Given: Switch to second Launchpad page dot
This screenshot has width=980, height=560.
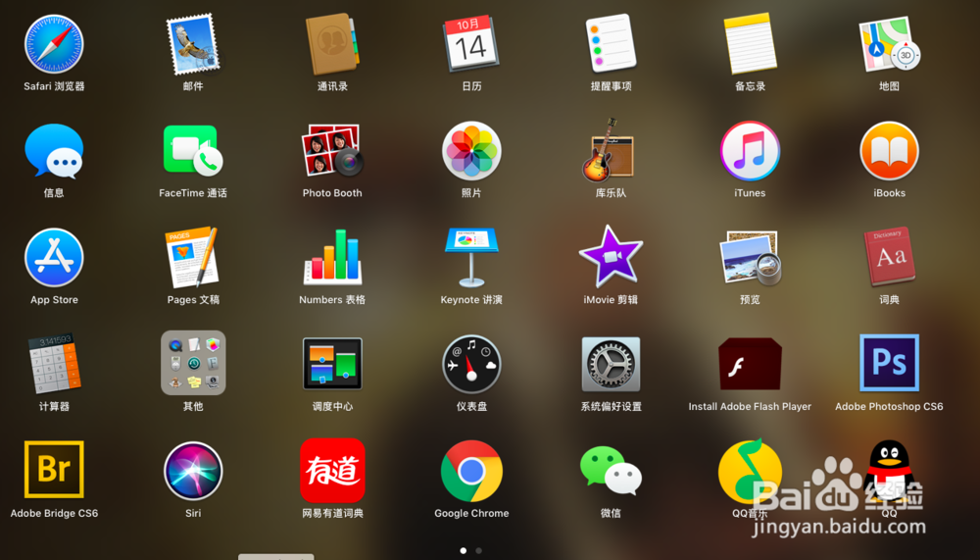Looking at the screenshot, I should 479,550.
